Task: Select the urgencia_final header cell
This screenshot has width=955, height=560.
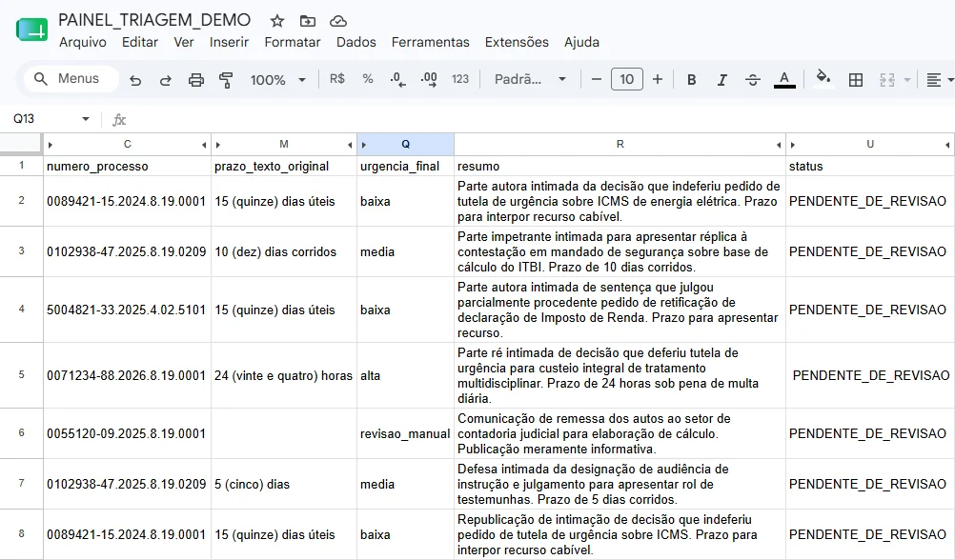Action: tap(406, 166)
